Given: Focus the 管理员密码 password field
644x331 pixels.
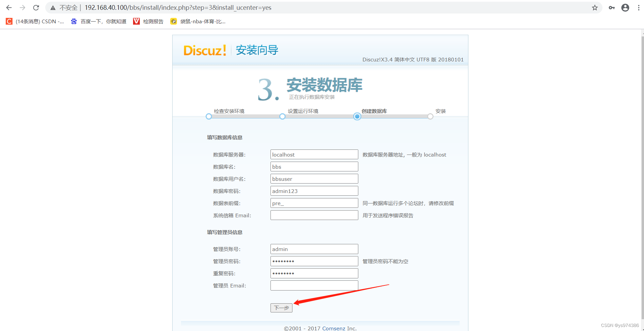Looking at the screenshot, I should 314,261.
